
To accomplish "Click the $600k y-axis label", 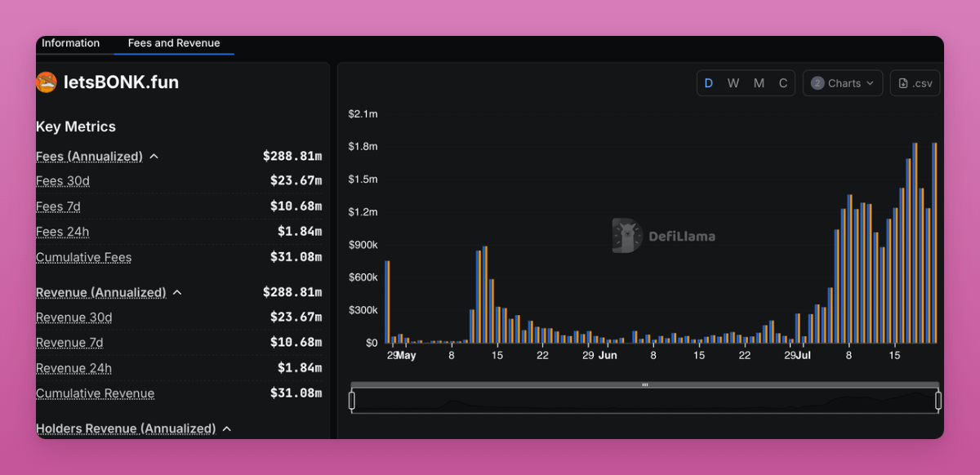I will (x=363, y=277).
